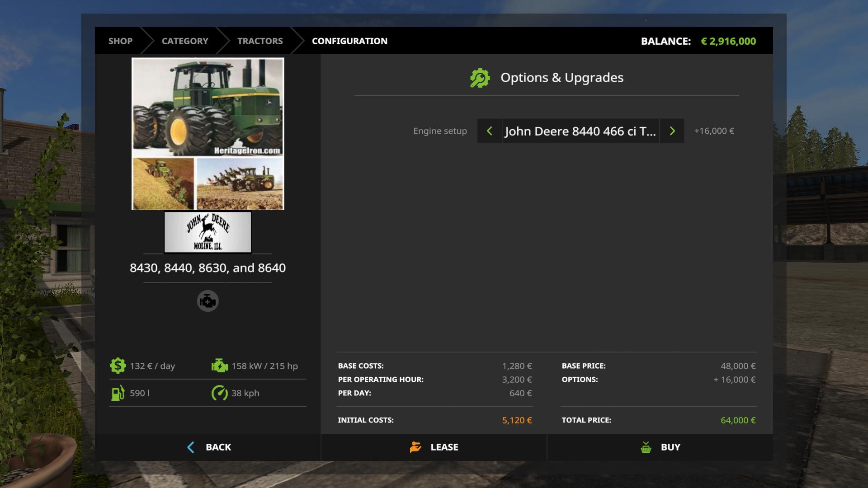Click the speedometer max speed icon
The height and width of the screenshot is (488, 868).
[220, 393]
